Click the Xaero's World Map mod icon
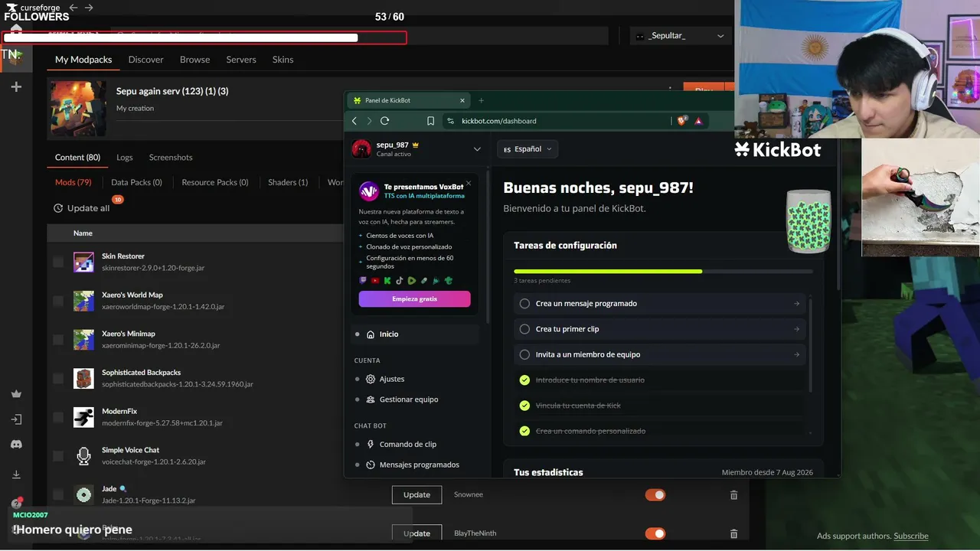 (83, 301)
